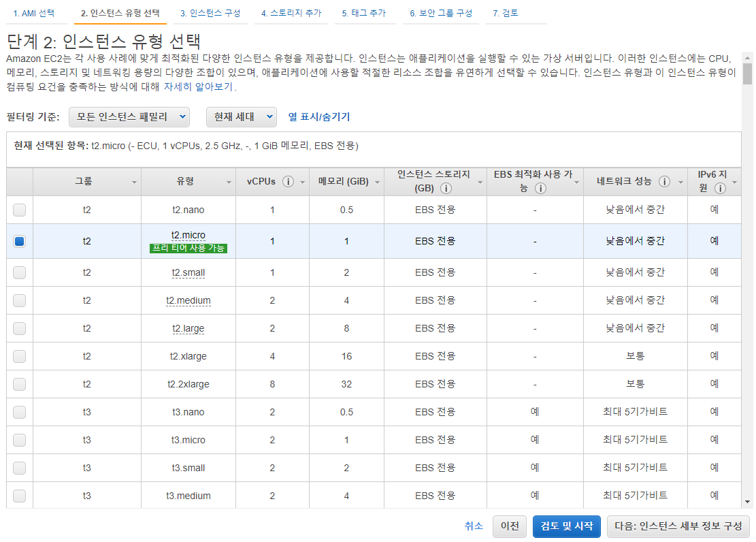Viewport: 756px width, 542px height.
Task: Select the t2.2xlarge row checkbox
Action: coord(19,385)
